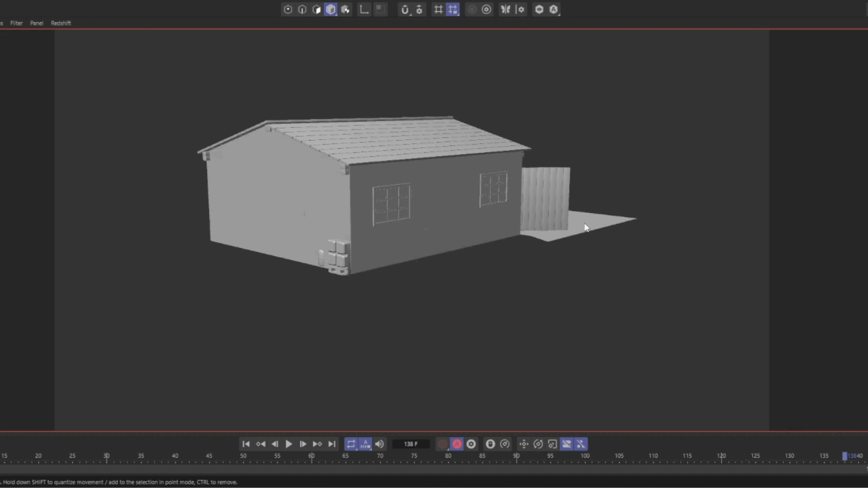The image size is (868, 488).
Task: Toggle workplane grid icon
Action: tap(438, 9)
